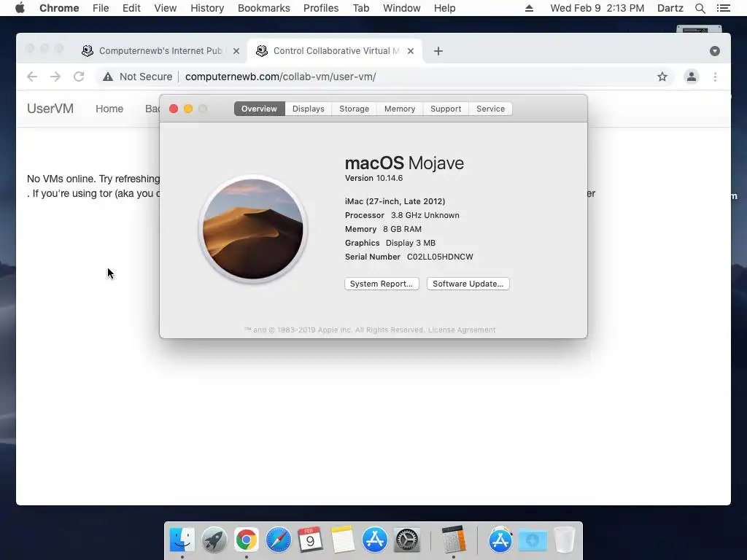Select the Memory tab in About This Mac
The width and height of the screenshot is (747, 560).
(400, 109)
